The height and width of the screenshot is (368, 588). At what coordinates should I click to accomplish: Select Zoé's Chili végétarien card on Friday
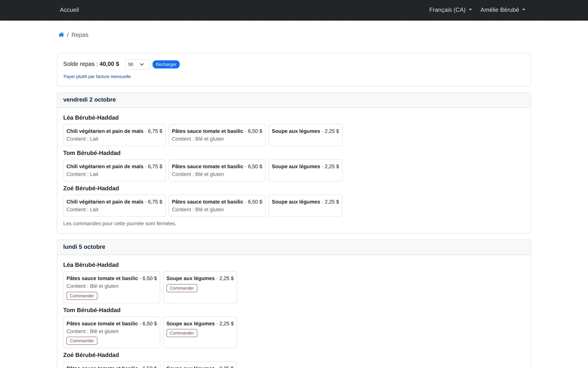coord(114,206)
